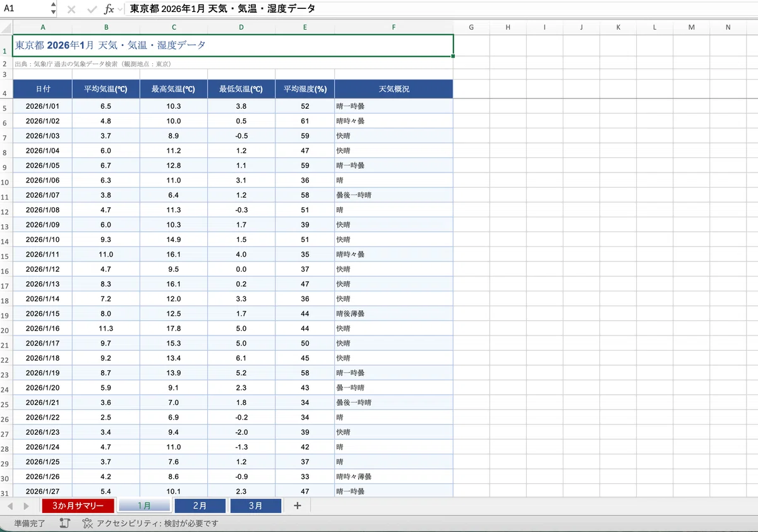Select the 1月 sheet tab
The width and height of the screenshot is (758, 532).
coord(145,505)
